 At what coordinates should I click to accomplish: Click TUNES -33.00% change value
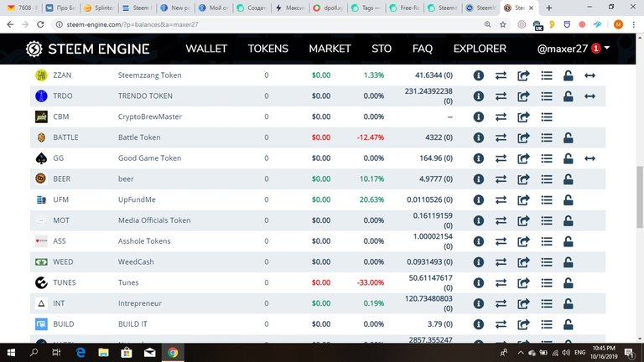click(371, 282)
